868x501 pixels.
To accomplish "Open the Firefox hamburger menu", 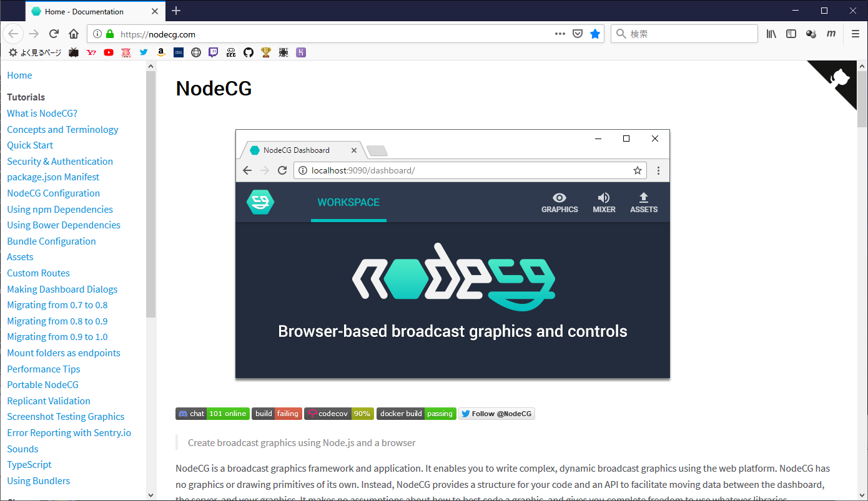I will click(856, 34).
